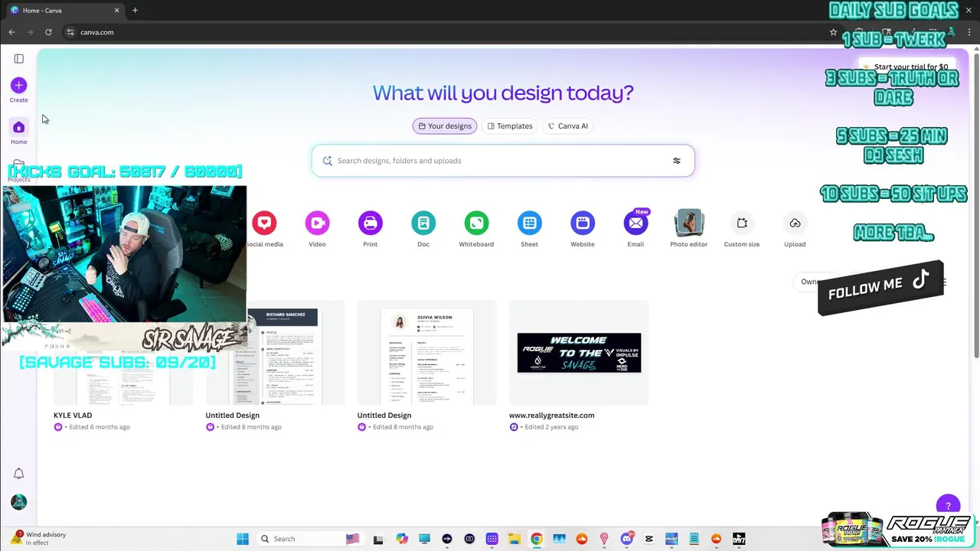
Task: Open the Photo editor
Action: point(688,223)
